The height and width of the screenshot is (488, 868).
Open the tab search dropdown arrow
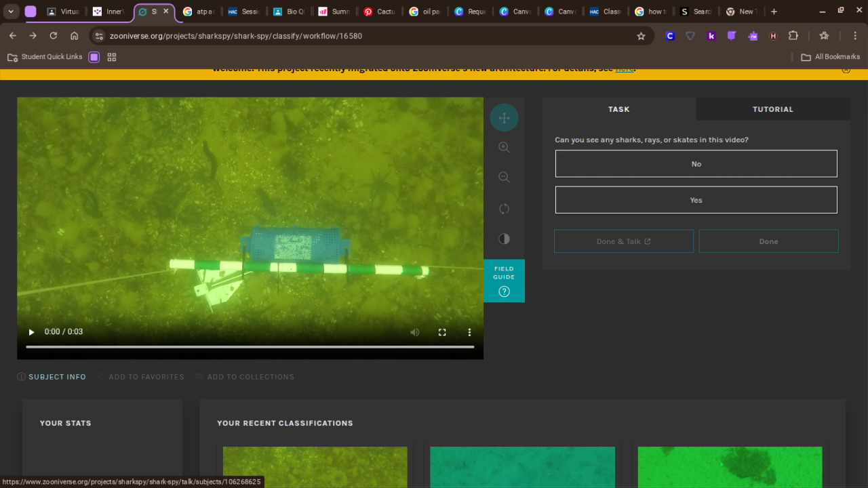click(x=11, y=12)
